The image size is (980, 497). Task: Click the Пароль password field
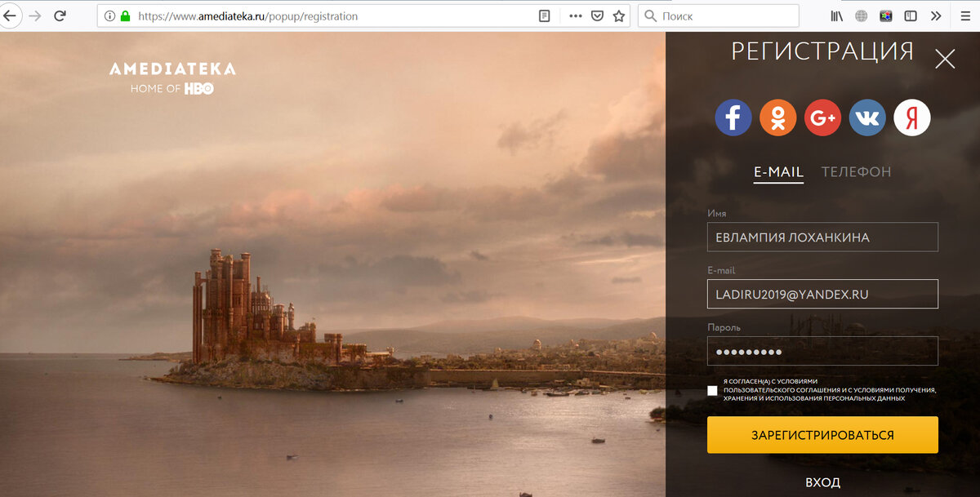pyautogui.click(x=822, y=351)
